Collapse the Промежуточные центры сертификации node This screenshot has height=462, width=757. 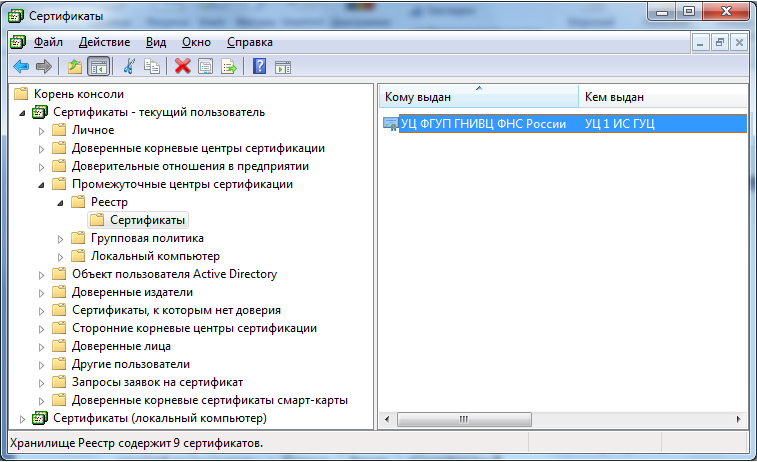point(42,184)
